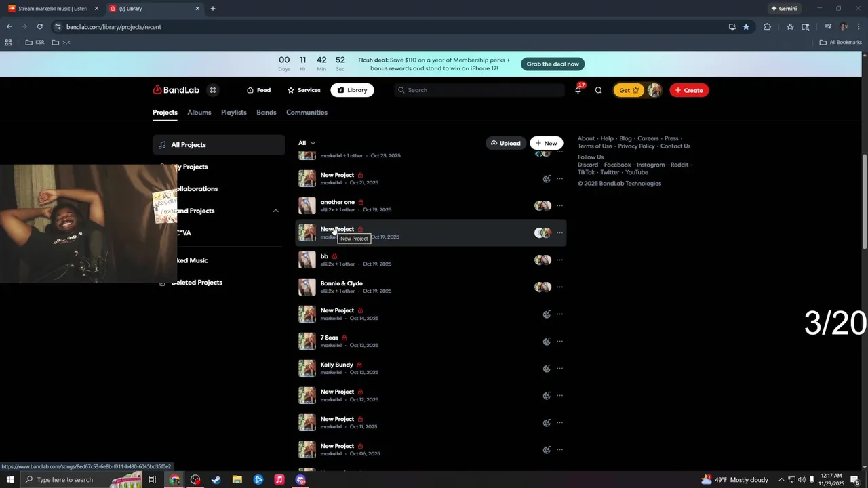Open the apps grid icon beside BandLab logo
This screenshot has height=488, width=868.
(212, 90)
